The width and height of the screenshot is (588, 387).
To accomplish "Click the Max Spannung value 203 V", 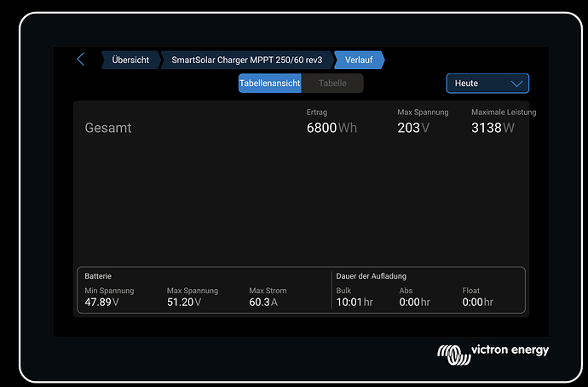I will tap(413, 128).
